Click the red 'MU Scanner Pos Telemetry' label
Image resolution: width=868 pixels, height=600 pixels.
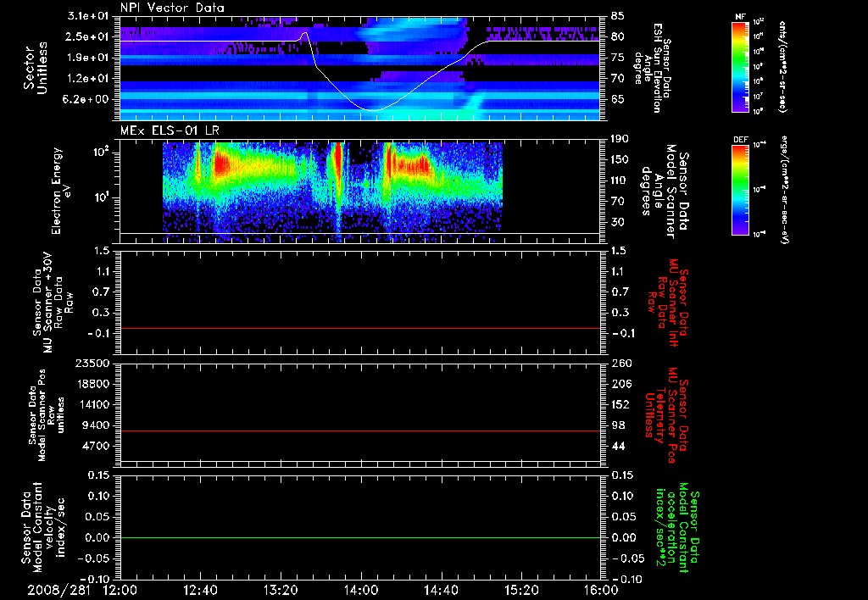point(666,415)
